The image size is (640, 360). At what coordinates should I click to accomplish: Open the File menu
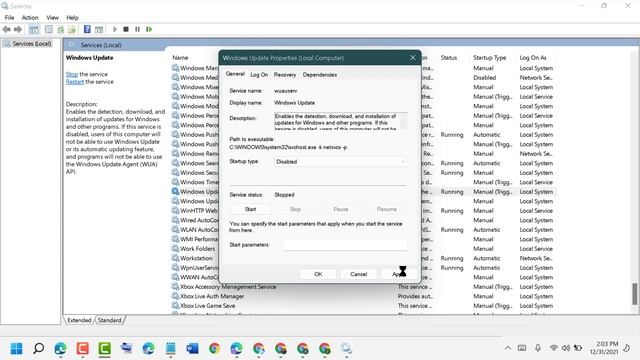pyautogui.click(x=9, y=18)
